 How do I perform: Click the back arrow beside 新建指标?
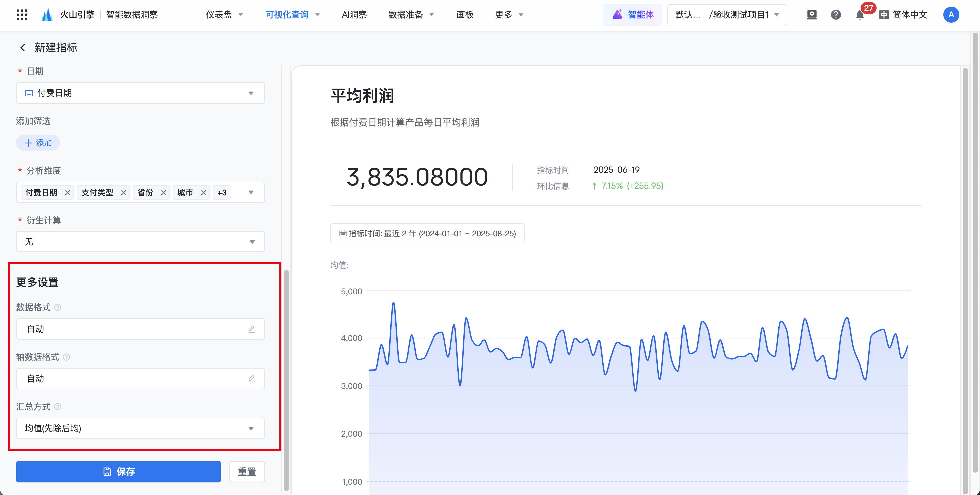pyautogui.click(x=23, y=48)
